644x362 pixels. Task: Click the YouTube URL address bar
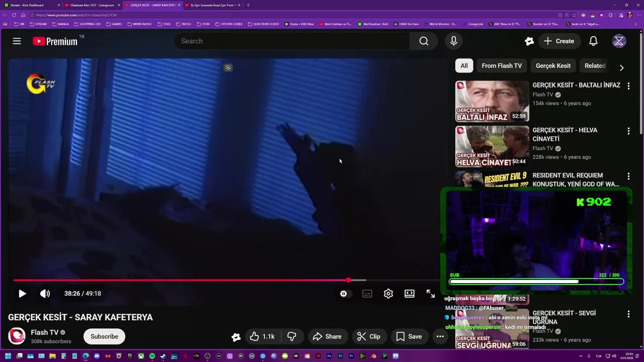point(292,15)
